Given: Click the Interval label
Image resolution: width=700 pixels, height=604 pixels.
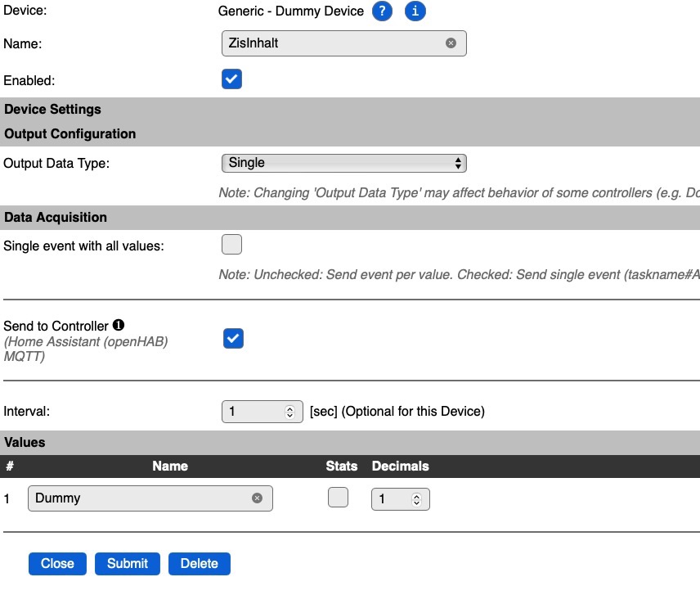Looking at the screenshot, I should click(x=26, y=411).
